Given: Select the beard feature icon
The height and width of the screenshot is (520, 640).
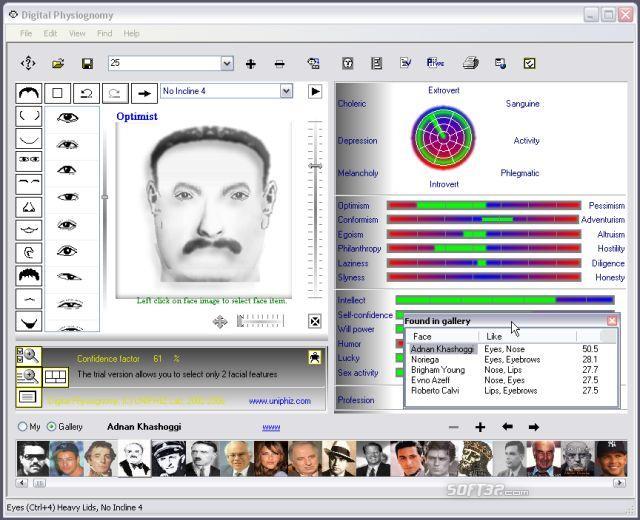Looking at the screenshot, I should [x=29, y=321].
